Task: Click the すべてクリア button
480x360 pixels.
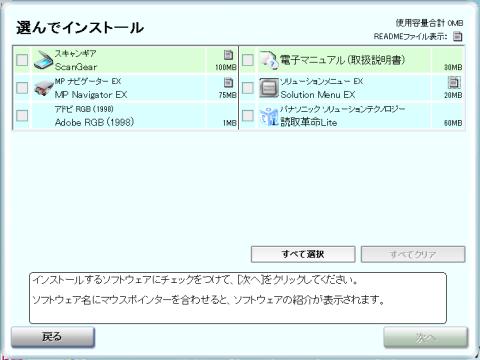Action: point(413,254)
